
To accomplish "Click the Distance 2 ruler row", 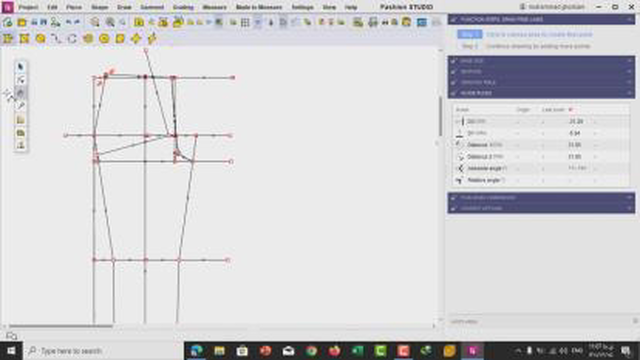I will coord(541,157).
